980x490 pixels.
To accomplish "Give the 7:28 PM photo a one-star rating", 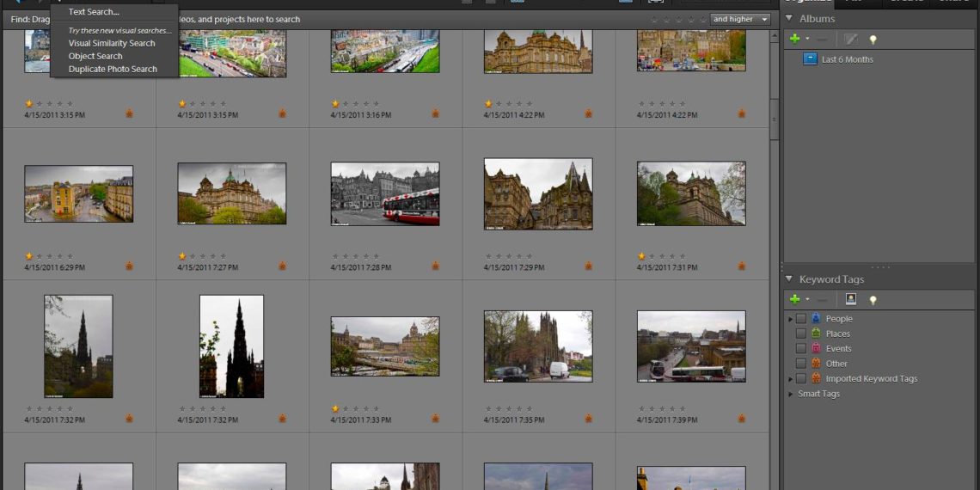I will [335, 256].
